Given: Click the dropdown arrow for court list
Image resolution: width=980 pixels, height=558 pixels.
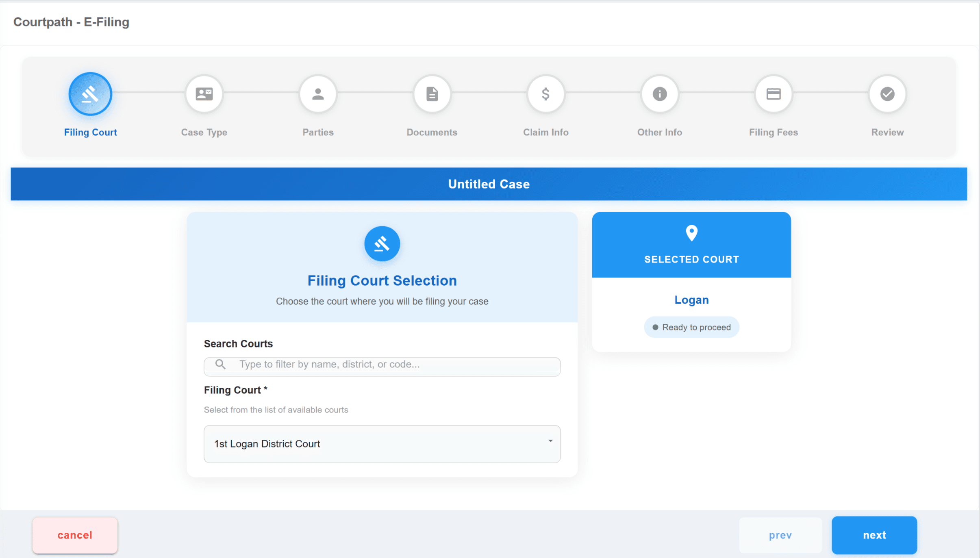Looking at the screenshot, I should 550,441.
